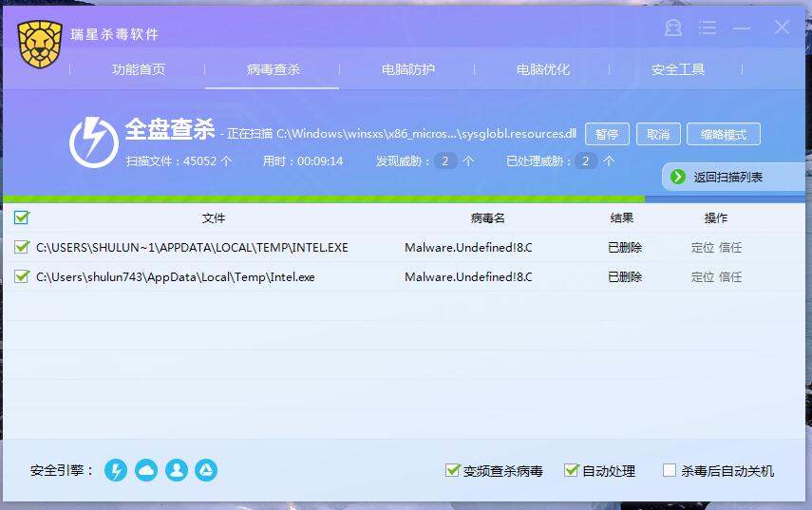This screenshot has width=812, height=510.
Task: Click 已删除 result in the shulun743 row
Action: (625, 277)
